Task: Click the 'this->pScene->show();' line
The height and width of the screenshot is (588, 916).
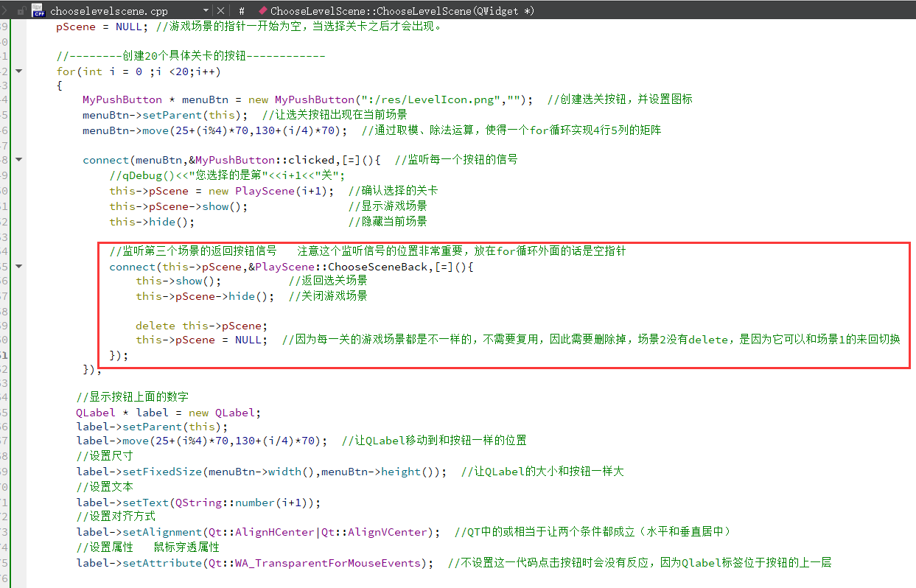Action: pyautogui.click(x=268, y=206)
